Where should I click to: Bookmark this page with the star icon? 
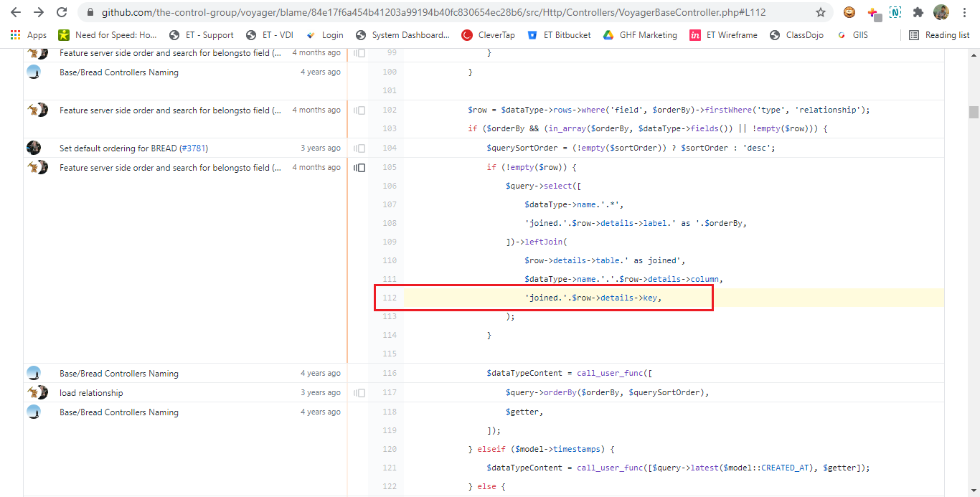(x=821, y=12)
